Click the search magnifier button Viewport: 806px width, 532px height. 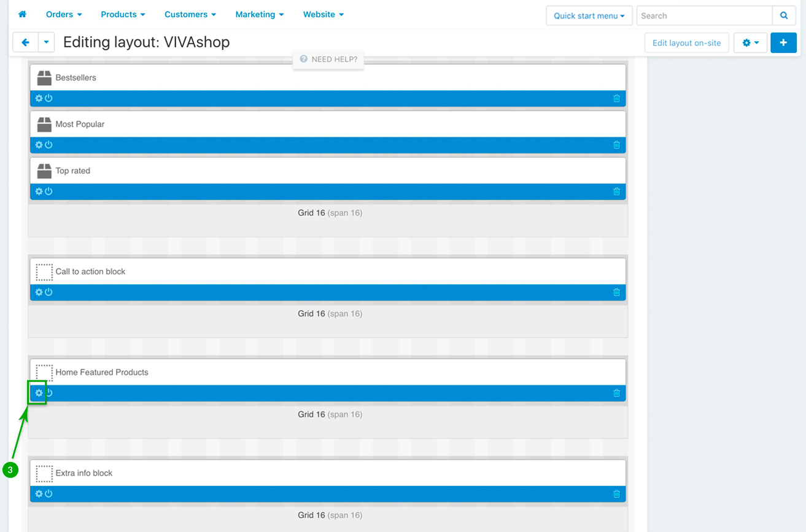click(x=783, y=16)
